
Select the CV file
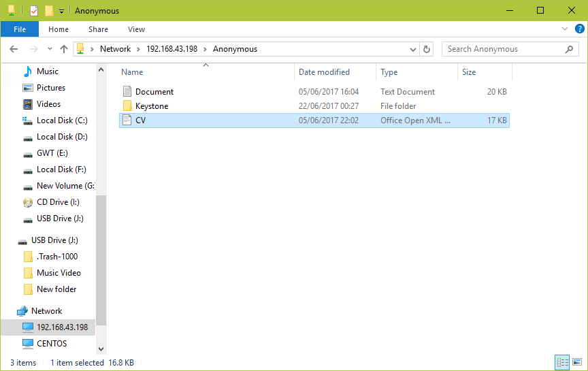(x=314, y=120)
